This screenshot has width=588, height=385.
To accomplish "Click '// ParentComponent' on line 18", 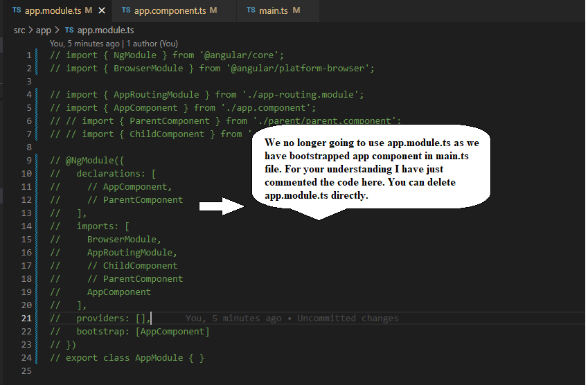I will [x=135, y=279].
